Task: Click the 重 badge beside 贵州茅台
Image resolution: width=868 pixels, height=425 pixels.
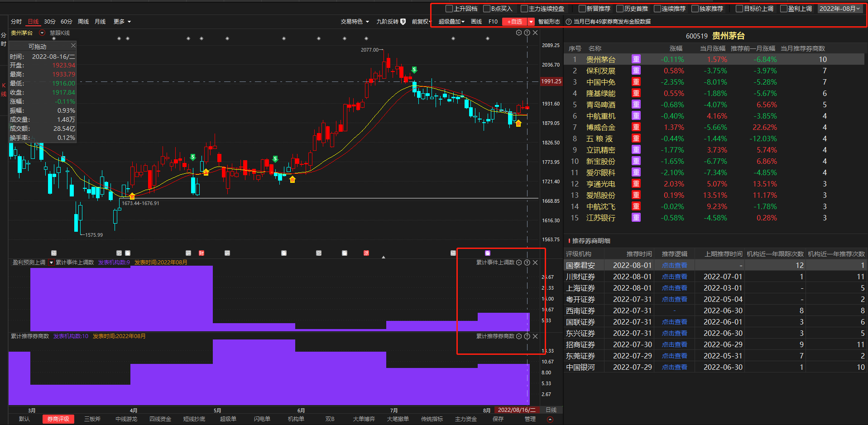Action: click(636, 59)
